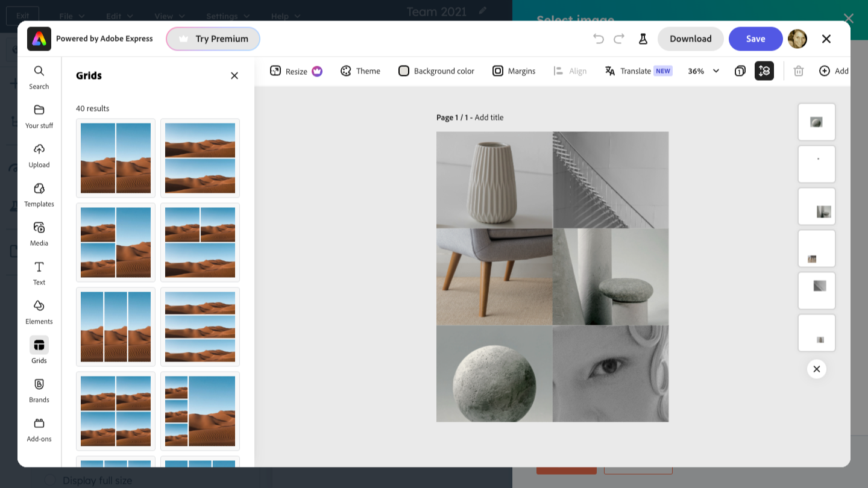Save the design with Save button
The image size is (868, 488).
click(755, 39)
